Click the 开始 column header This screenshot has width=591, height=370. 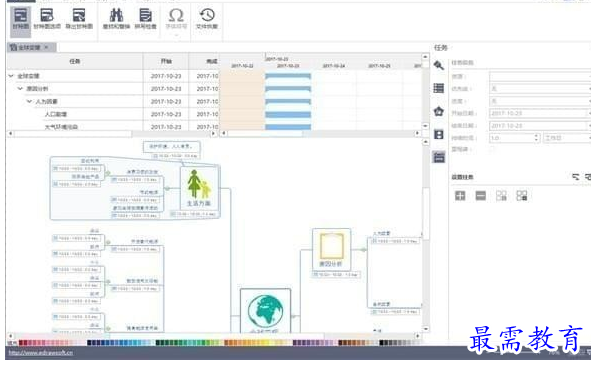point(166,61)
